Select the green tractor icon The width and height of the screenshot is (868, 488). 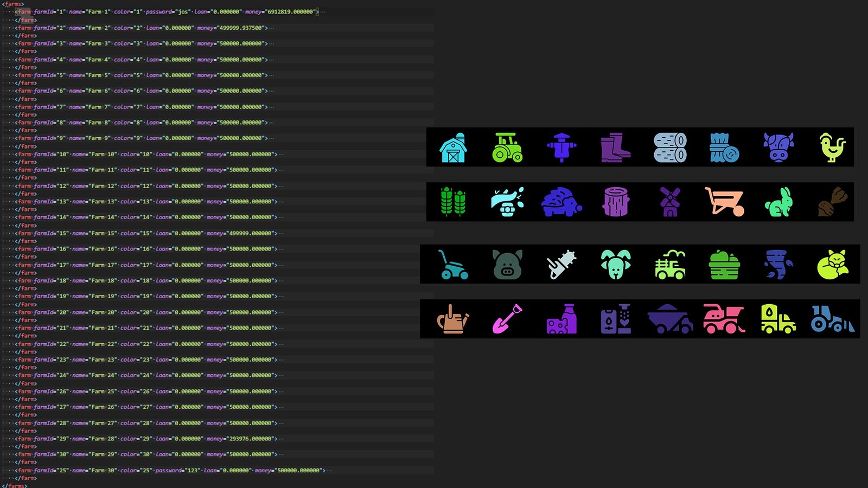[507, 147]
